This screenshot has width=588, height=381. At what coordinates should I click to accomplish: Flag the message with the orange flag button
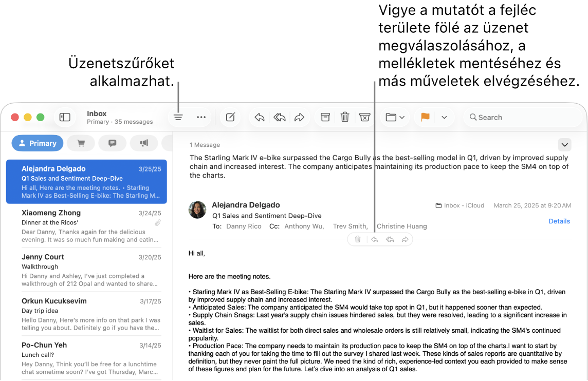click(x=425, y=117)
